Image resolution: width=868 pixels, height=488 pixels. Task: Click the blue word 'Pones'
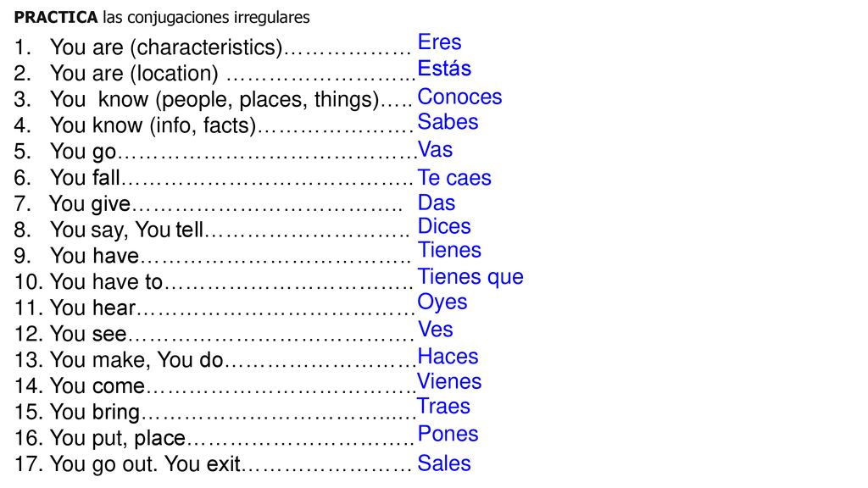point(448,434)
